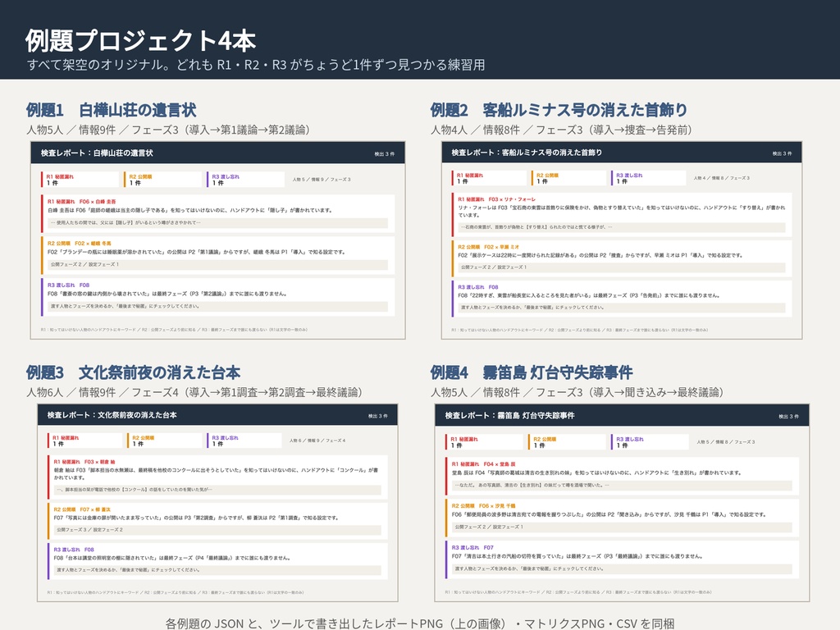
Task: Click heading 例題3 文化祭前夜の消えた台本
Action: 134,372
